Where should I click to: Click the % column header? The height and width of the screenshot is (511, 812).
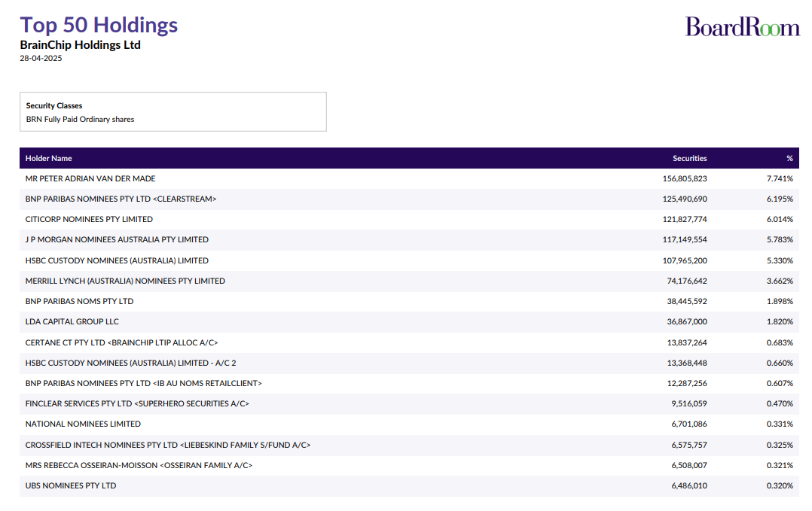click(789, 158)
